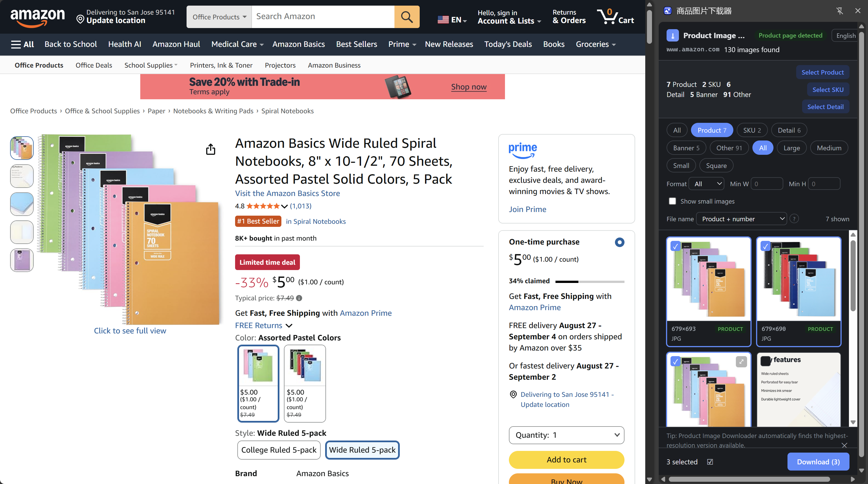Select the Wide Ruled 5-pack style
The height and width of the screenshot is (484, 868).
coord(362,450)
